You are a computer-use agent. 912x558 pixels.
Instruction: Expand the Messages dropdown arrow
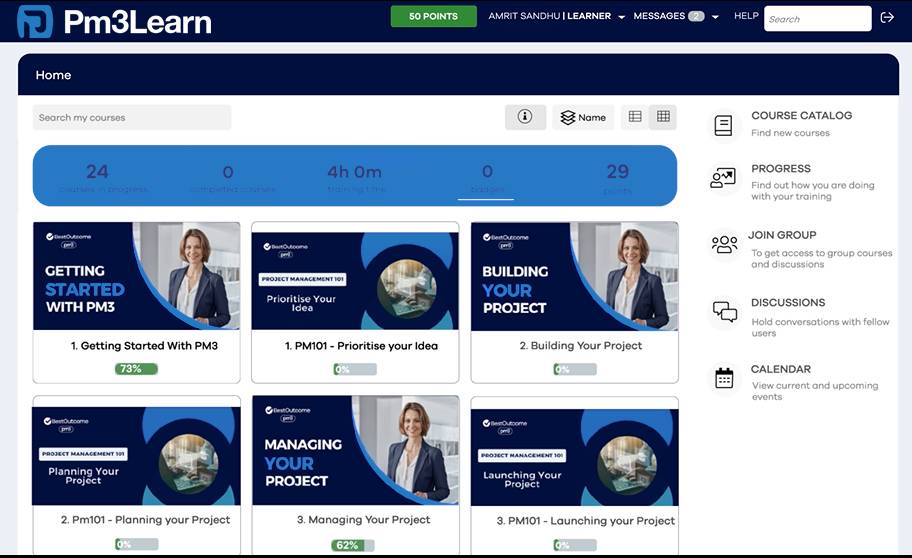[x=715, y=17]
